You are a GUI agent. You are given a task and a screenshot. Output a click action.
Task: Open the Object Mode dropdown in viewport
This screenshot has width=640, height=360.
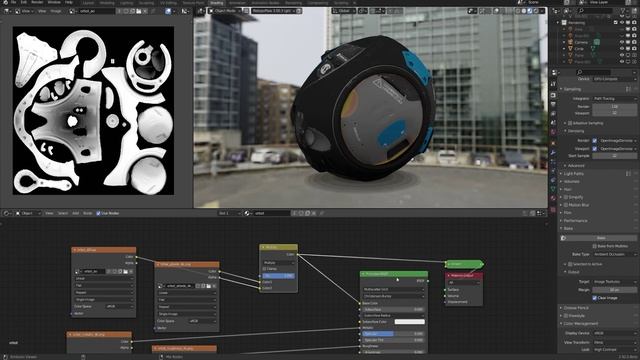226,11
